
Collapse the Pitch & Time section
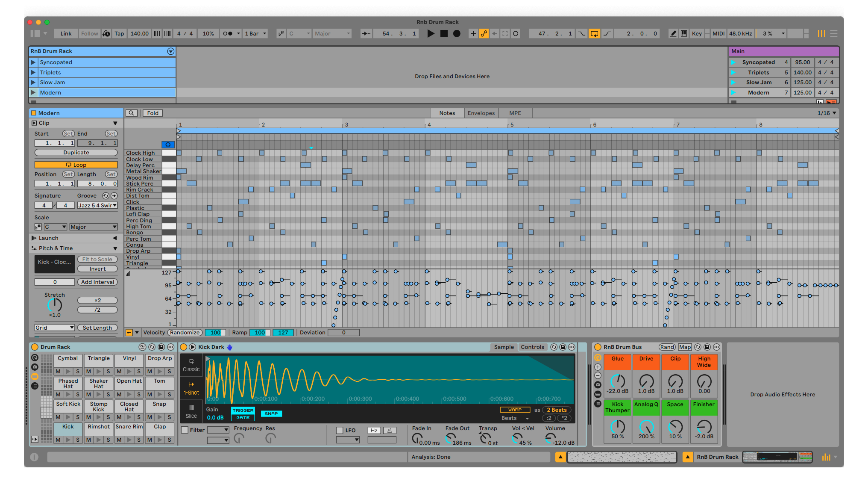tap(115, 248)
